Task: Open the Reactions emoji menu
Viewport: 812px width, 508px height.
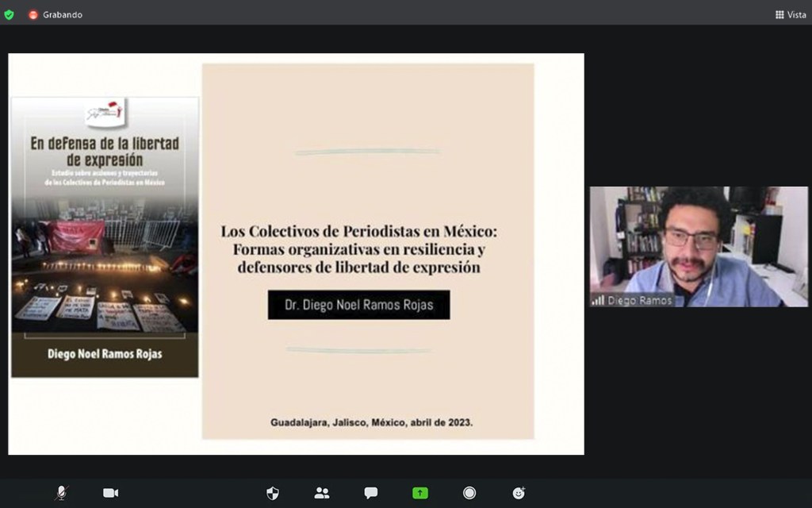Action: (519, 493)
